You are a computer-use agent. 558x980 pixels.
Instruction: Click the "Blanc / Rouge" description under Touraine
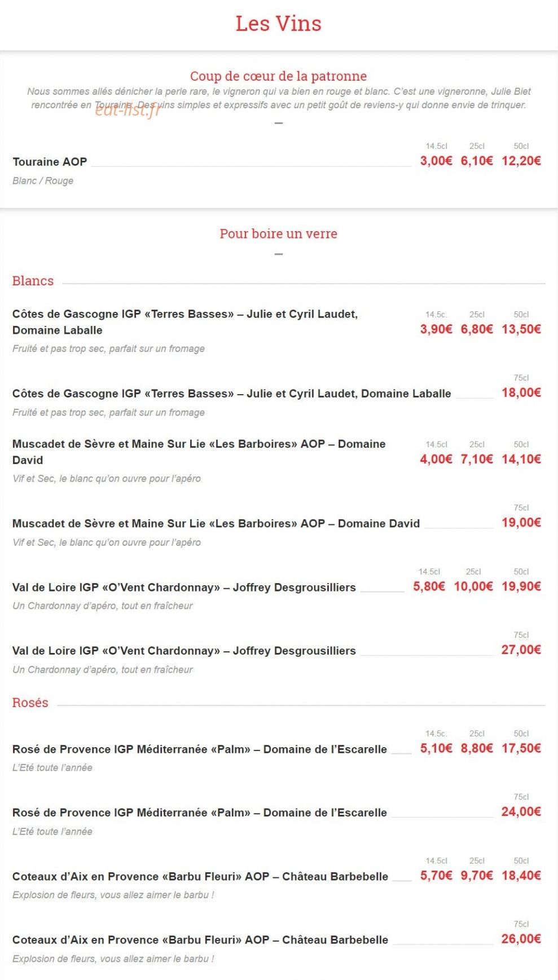coord(43,181)
